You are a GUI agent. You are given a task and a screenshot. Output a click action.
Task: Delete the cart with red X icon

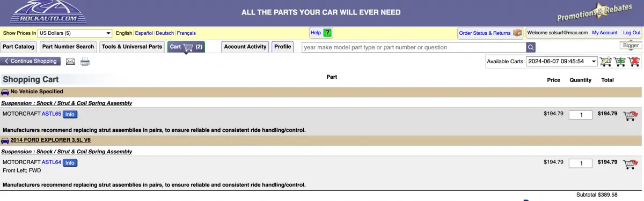click(634, 62)
